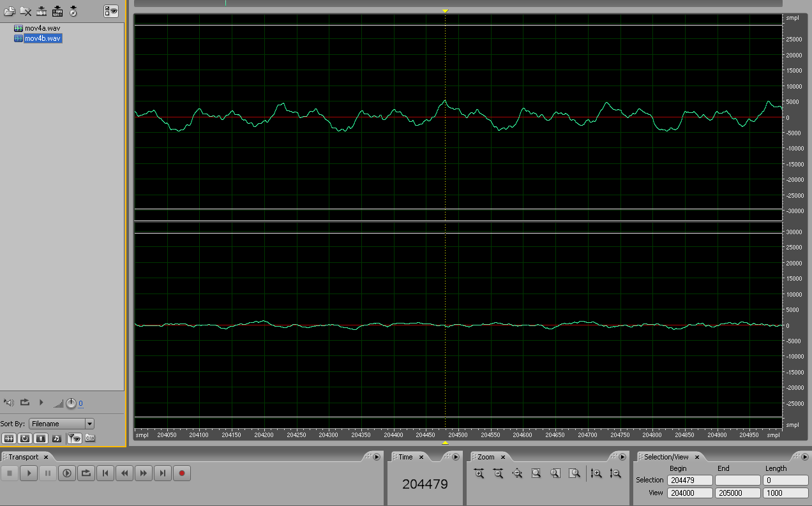This screenshot has height=506, width=812.
Task: Click the Selection Length field
Action: tap(785, 480)
